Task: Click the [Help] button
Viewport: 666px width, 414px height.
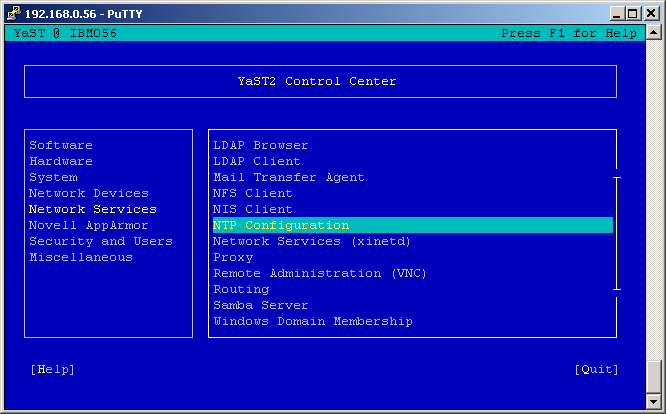Action: [x=53, y=369]
